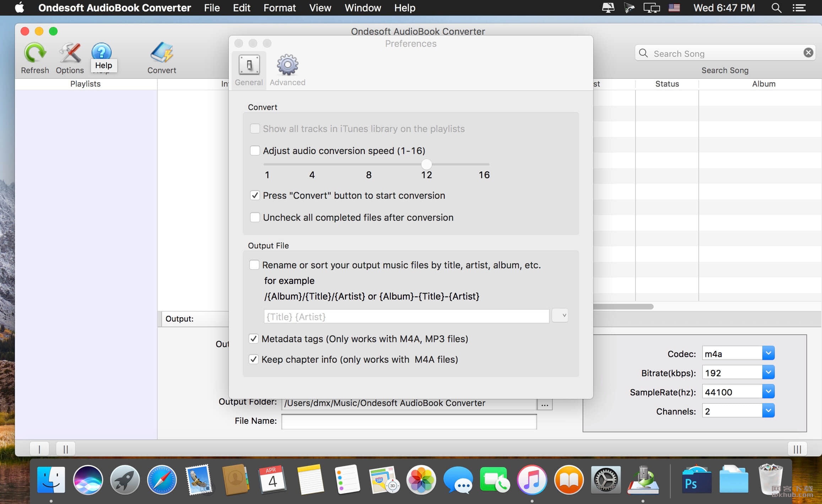Viewport: 822px width, 504px height.
Task: Expand the SampleRate 44100 dropdown
Action: click(768, 391)
